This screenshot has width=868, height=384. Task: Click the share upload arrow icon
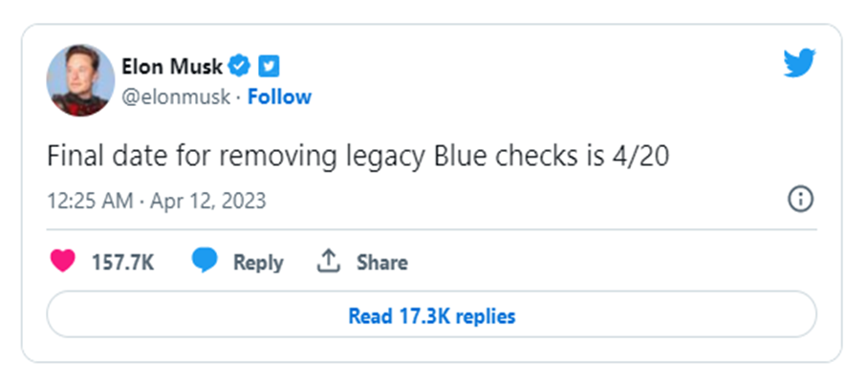pyautogui.click(x=329, y=262)
